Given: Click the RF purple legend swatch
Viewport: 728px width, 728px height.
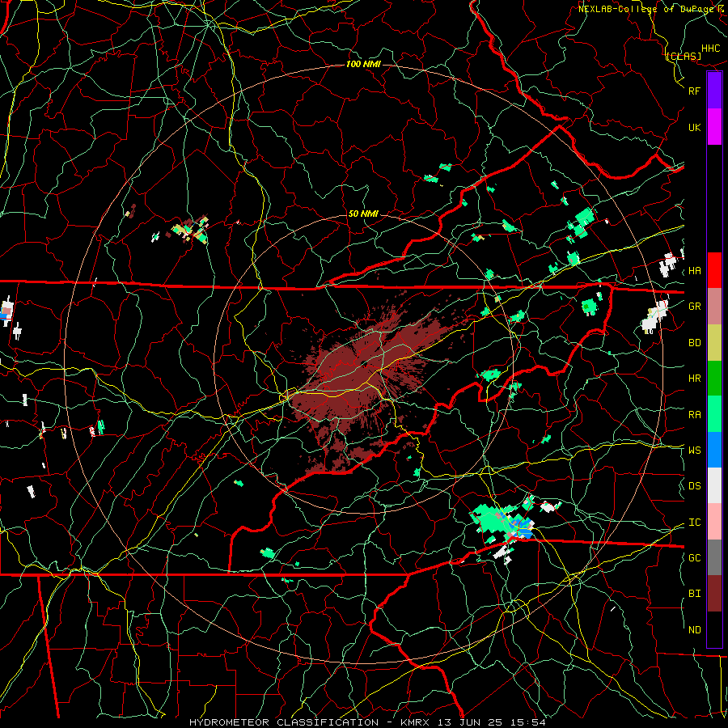Looking at the screenshot, I should [x=714, y=91].
